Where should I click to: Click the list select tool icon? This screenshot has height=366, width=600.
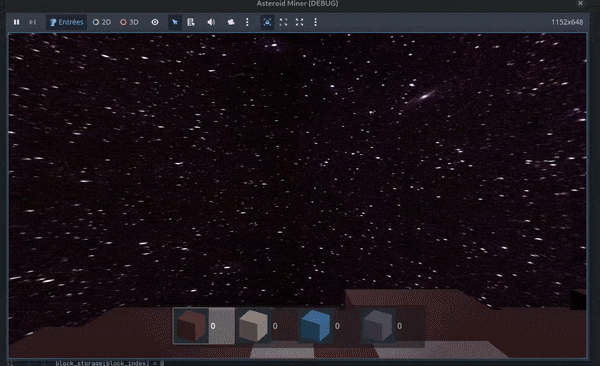(191, 22)
